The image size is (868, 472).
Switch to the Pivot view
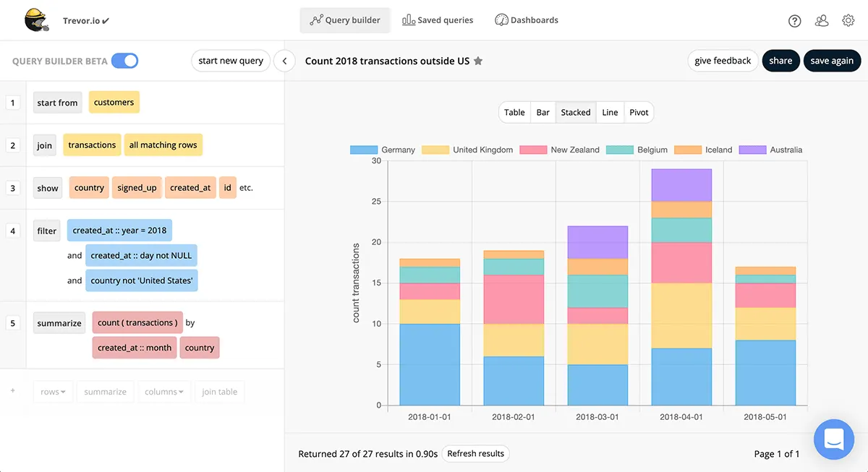click(639, 112)
